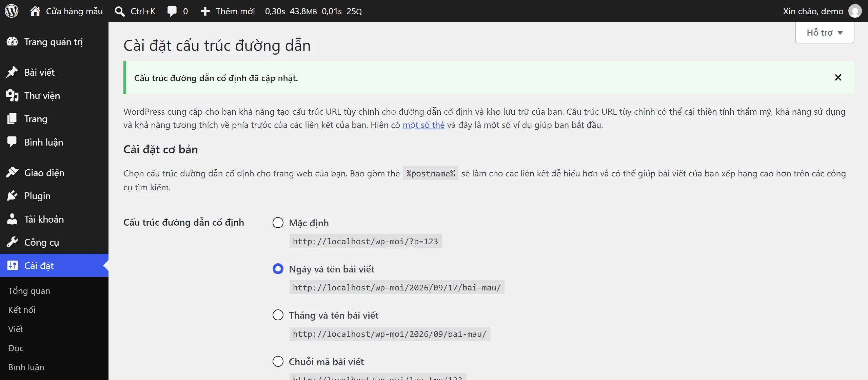Expand the Hỗ trợ help dropdown

point(825,33)
